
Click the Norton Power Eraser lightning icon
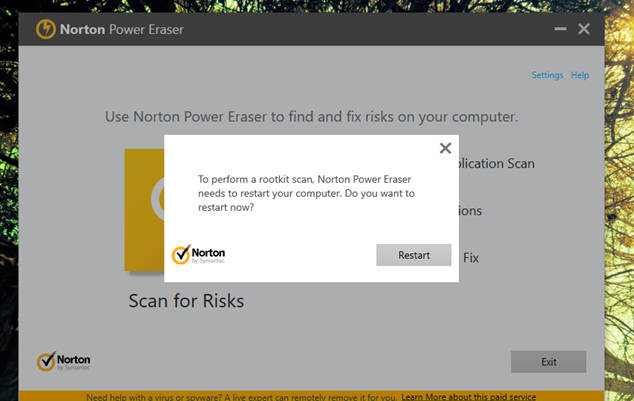[46, 29]
